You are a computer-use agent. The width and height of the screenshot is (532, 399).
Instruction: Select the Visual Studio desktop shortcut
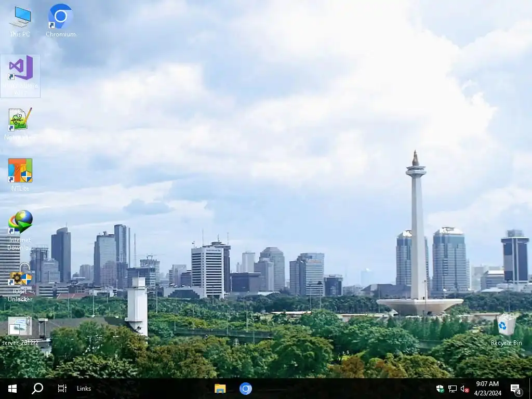click(20, 76)
